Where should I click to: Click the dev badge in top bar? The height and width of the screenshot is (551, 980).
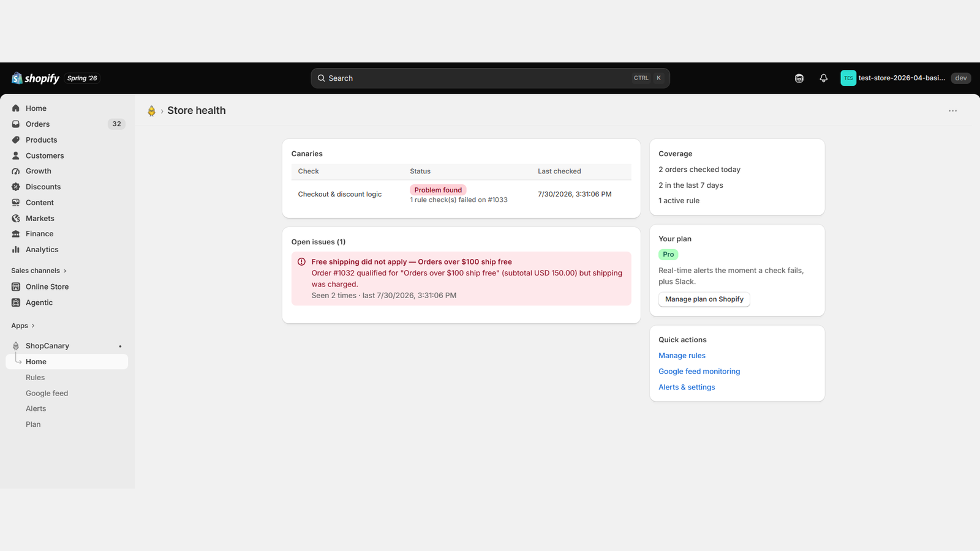[x=961, y=78]
